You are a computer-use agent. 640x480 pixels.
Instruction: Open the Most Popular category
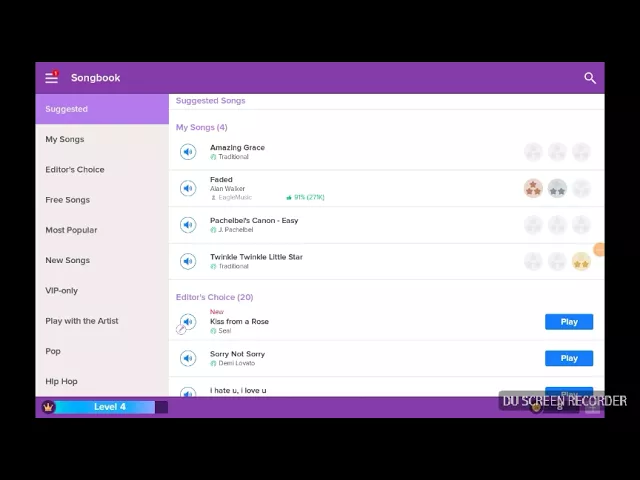[x=102, y=230]
